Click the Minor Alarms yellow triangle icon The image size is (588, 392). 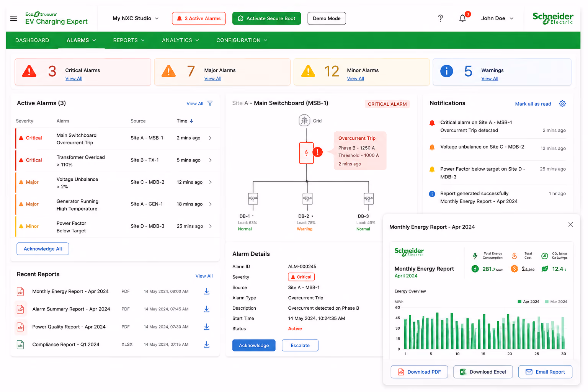pos(308,71)
